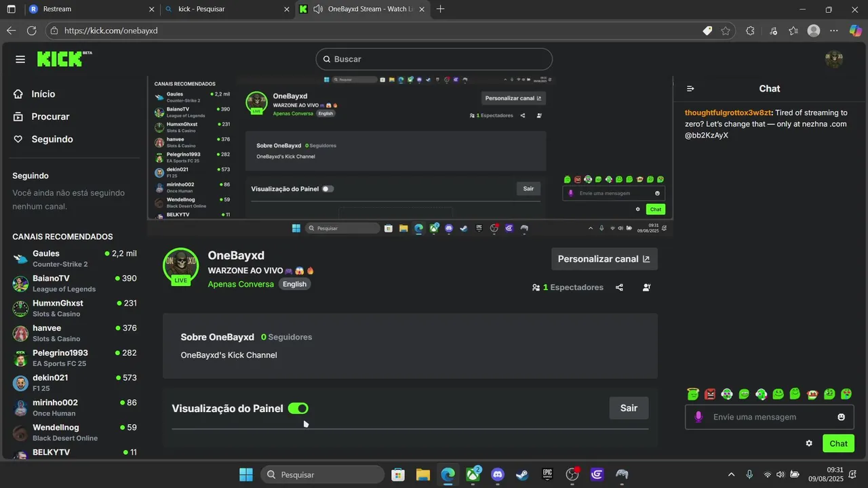The image size is (868, 488).
Task: Click the address bar URL
Action: pos(111,30)
